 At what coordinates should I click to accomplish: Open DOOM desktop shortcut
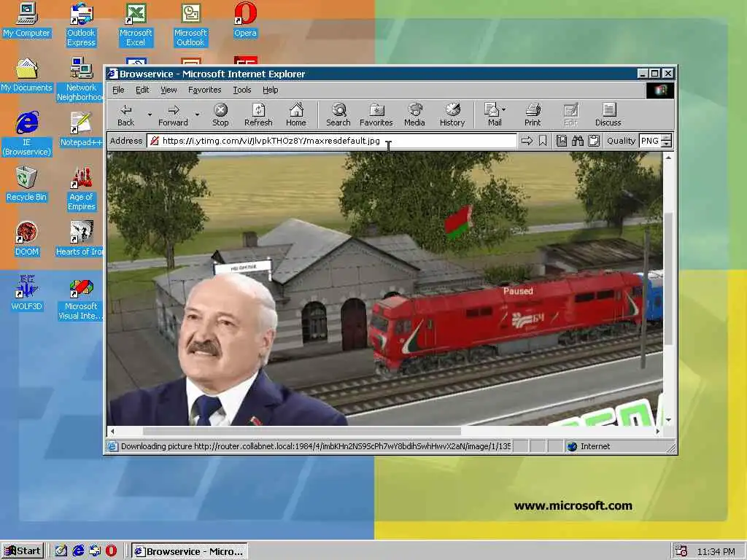pos(26,239)
